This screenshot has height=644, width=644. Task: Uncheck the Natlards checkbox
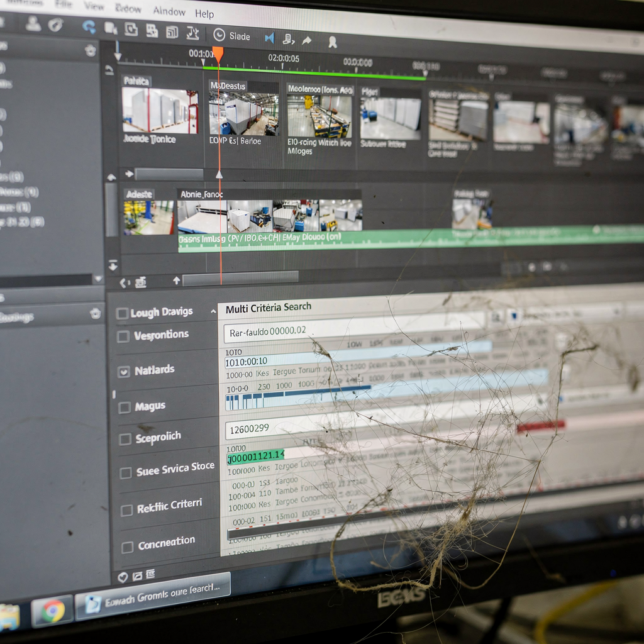click(124, 372)
